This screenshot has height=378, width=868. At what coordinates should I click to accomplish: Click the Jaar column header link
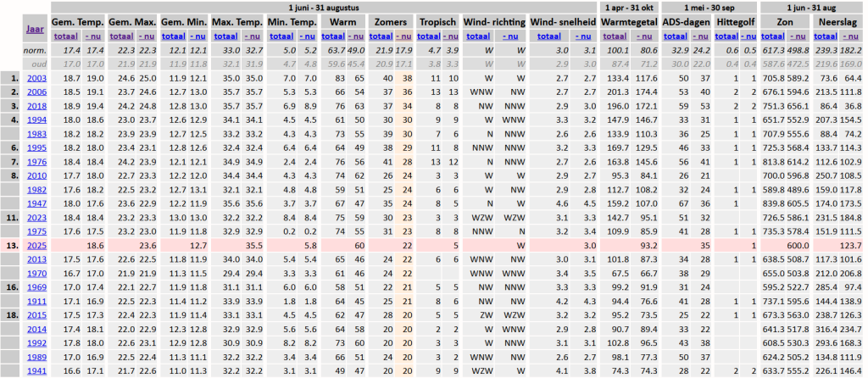click(36, 30)
